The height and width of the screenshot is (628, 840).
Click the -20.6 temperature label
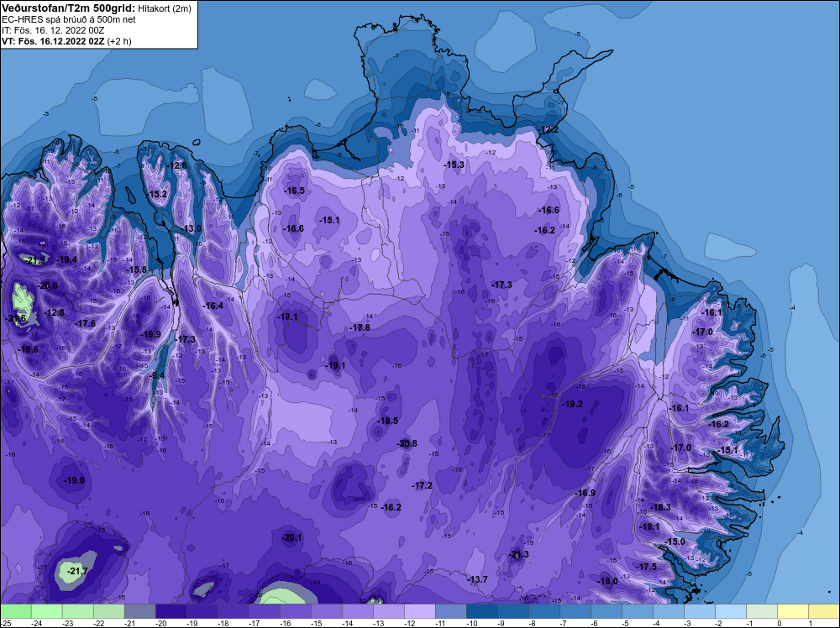(x=47, y=285)
